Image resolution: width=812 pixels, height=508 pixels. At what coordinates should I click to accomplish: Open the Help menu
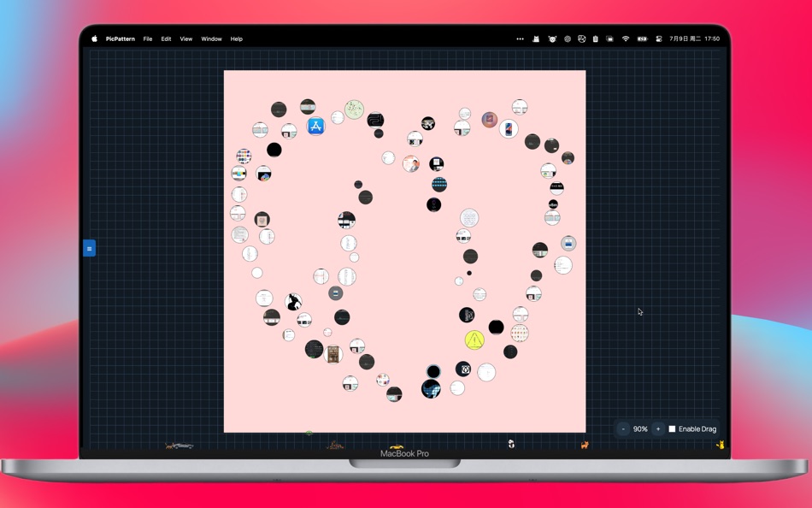pyautogui.click(x=236, y=38)
